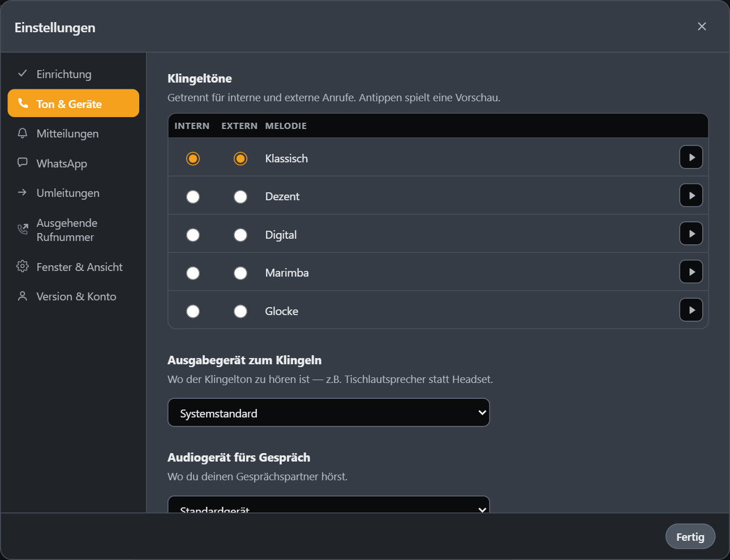Play the Glocke ringtone preview
Image resolution: width=730 pixels, height=560 pixels.
[691, 310]
